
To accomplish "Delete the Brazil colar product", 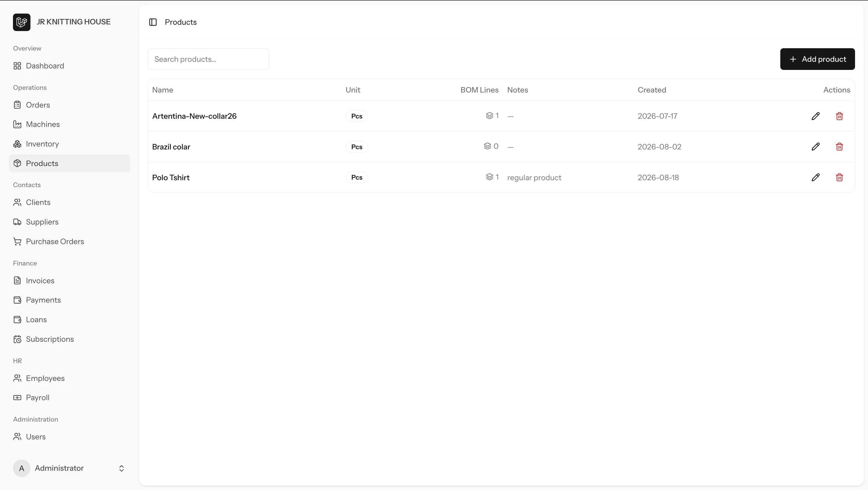I will [x=839, y=146].
